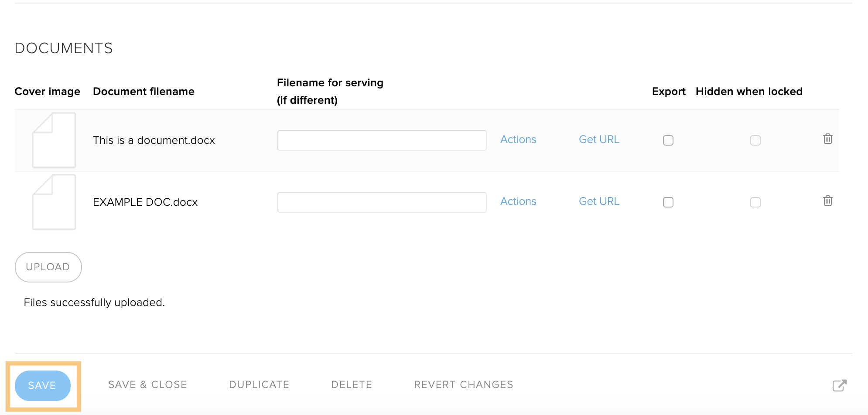Click the Delete button in the footer
Screen dimensions: 868x415
[352, 384]
